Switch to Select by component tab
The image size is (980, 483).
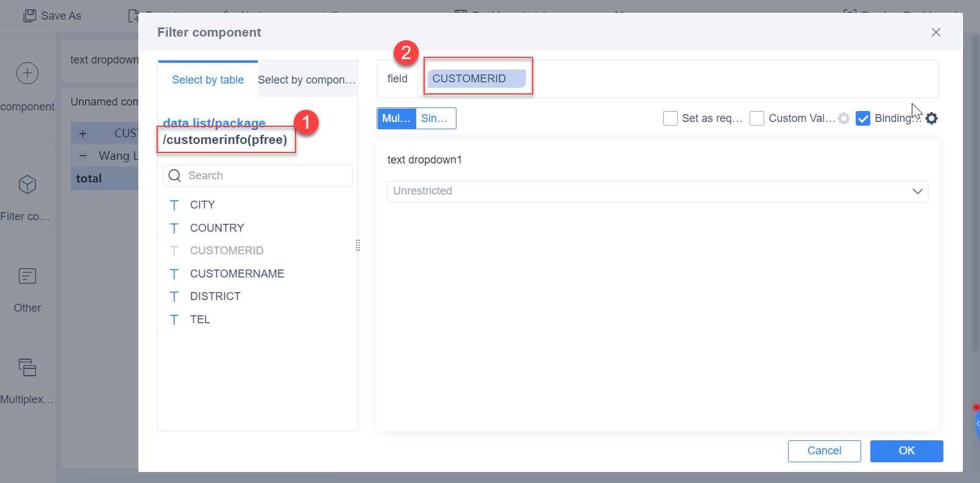point(307,80)
